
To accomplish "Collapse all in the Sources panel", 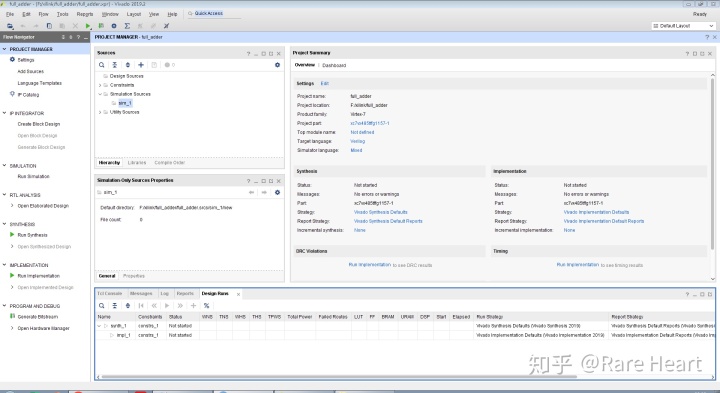I will 115,65.
